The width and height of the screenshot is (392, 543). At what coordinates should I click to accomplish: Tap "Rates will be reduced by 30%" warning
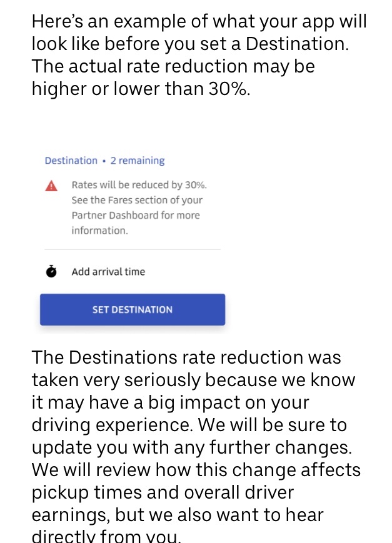(x=139, y=185)
